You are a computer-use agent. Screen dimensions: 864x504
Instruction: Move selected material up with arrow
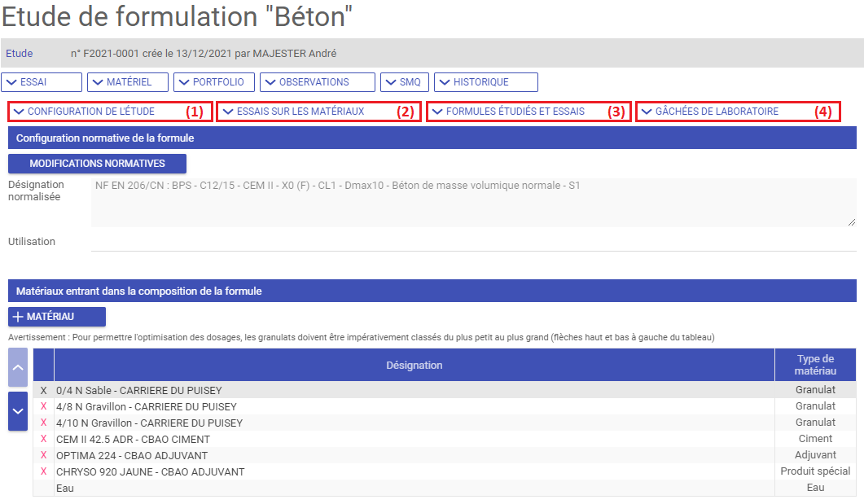18,367
